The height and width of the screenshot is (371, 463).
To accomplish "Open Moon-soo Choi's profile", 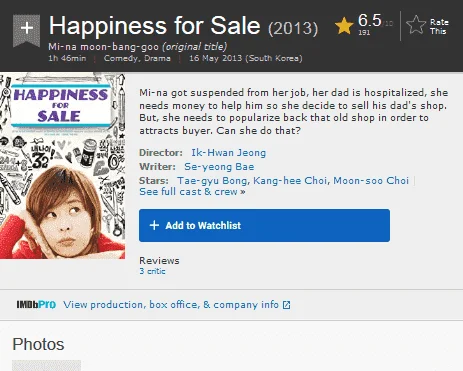I will coord(371,180).
